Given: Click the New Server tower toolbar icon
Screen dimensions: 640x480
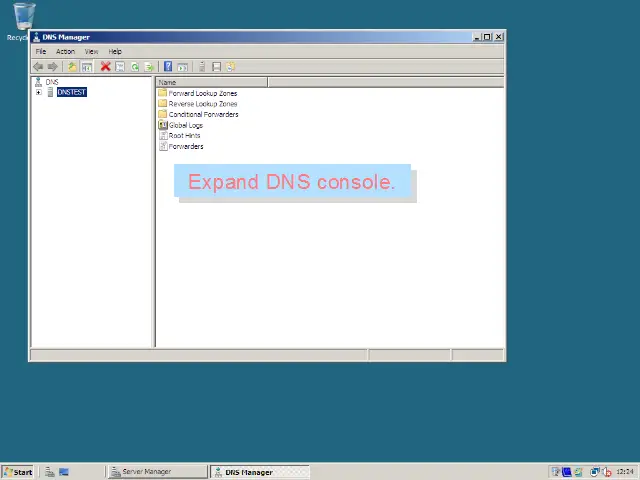Looking at the screenshot, I should [x=202, y=67].
